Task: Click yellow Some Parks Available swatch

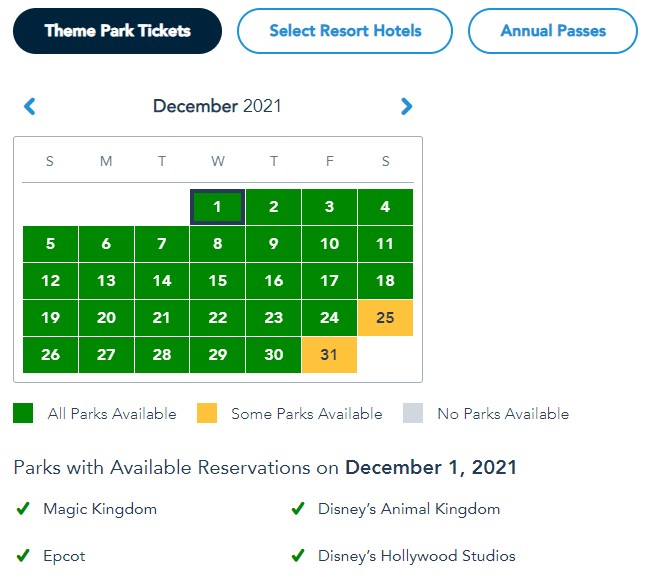Action: point(206,413)
